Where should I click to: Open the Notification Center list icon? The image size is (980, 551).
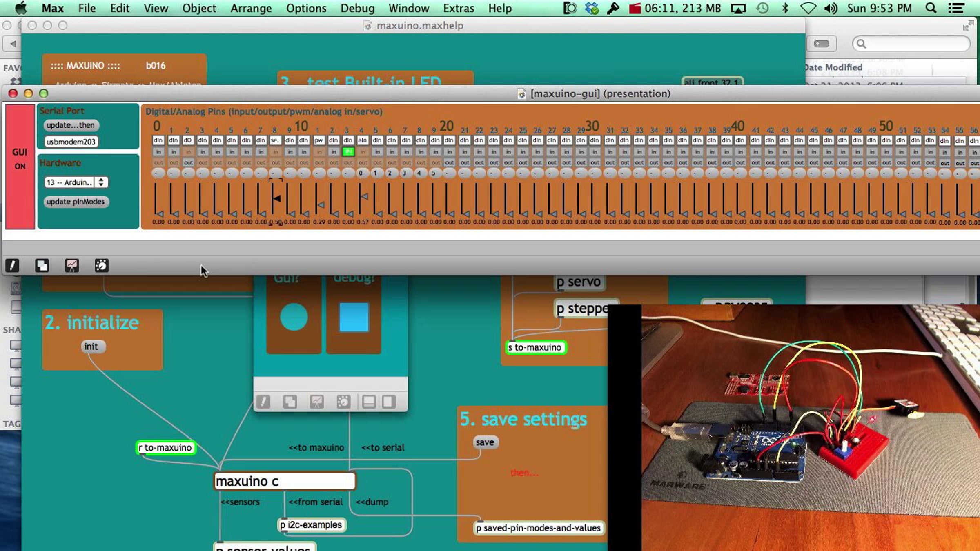(956, 8)
